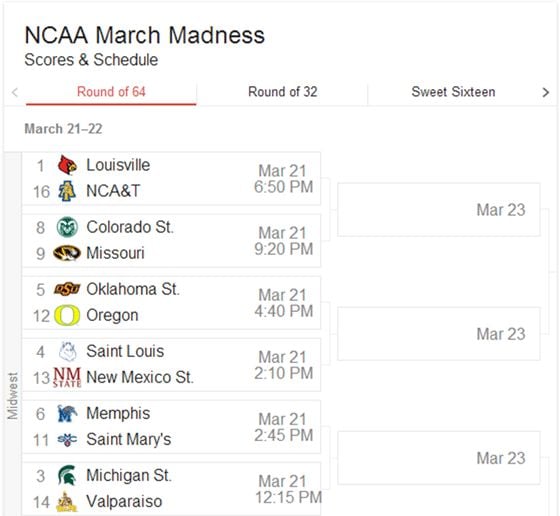Click the first Mar 23 matchup box
This screenshot has height=516, width=560.
click(x=439, y=210)
